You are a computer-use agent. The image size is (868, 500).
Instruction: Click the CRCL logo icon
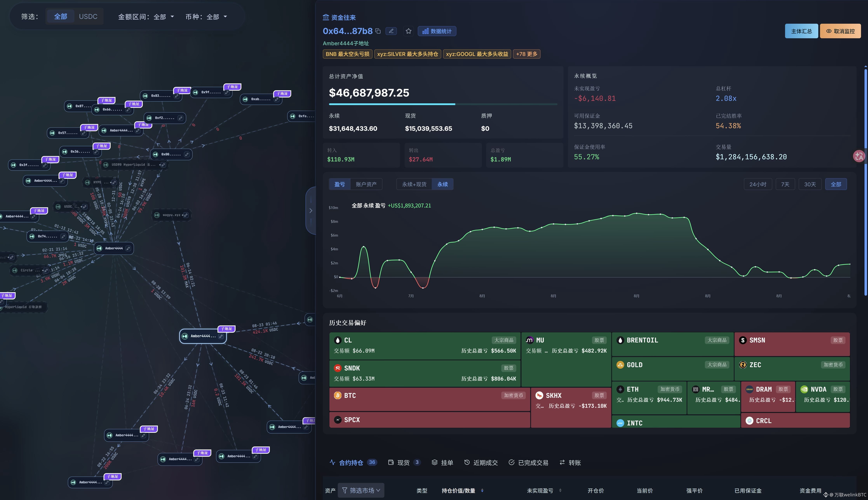coord(750,421)
